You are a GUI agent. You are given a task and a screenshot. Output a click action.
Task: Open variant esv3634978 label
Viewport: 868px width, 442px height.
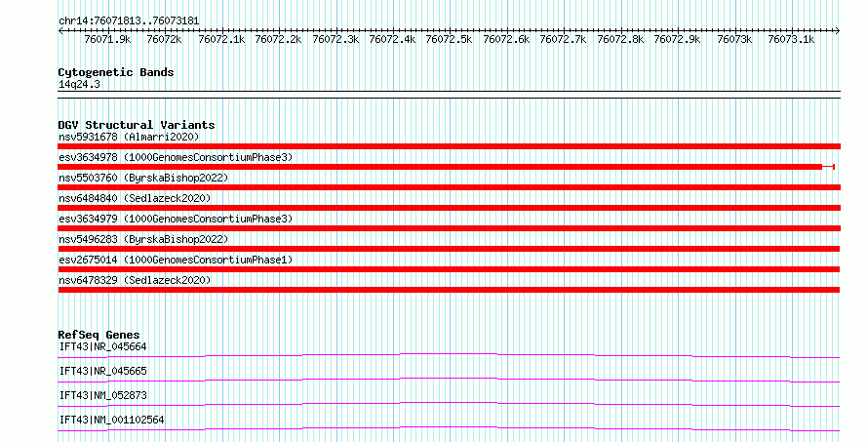pyautogui.click(x=176, y=157)
